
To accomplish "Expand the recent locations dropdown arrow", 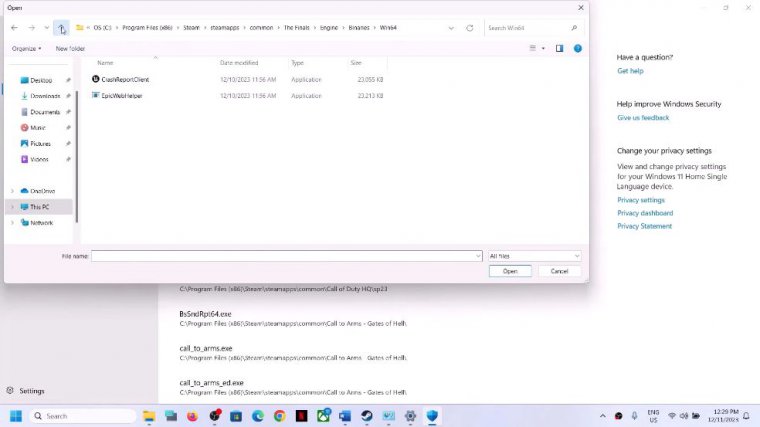I will pos(46,28).
